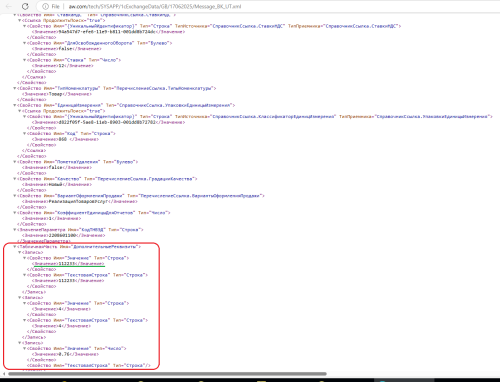
Task: Open the File info icon in address bar
Action: (45, 6)
